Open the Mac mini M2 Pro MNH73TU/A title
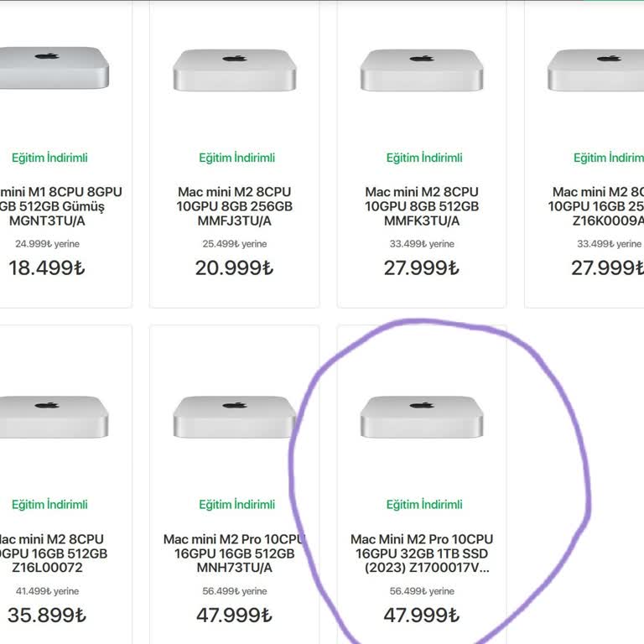 click(234, 553)
